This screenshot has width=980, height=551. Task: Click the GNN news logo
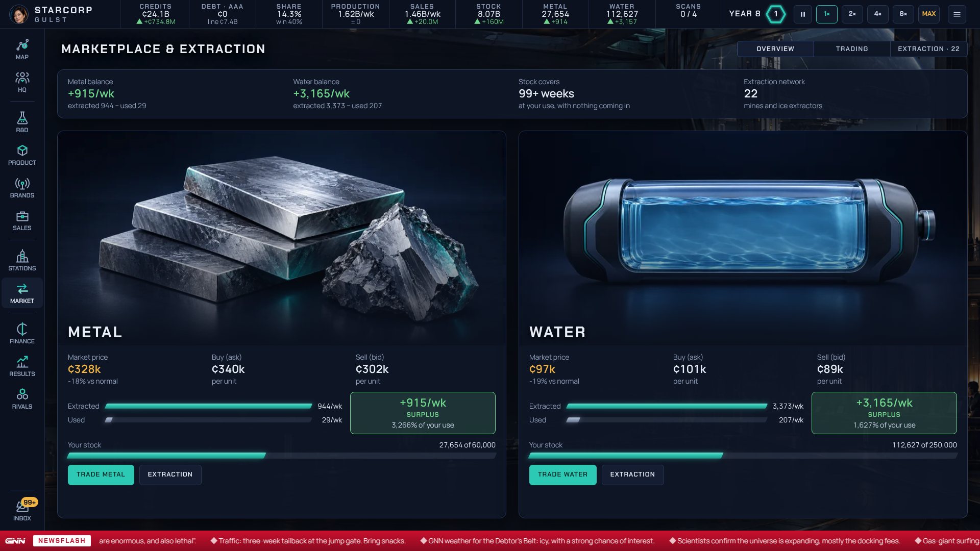(x=15, y=541)
